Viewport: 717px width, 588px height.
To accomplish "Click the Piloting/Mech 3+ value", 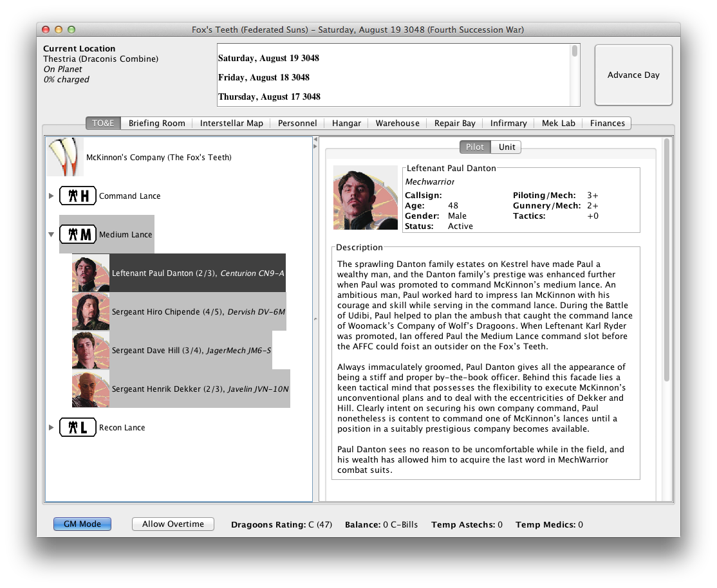I will click(593, 195).
